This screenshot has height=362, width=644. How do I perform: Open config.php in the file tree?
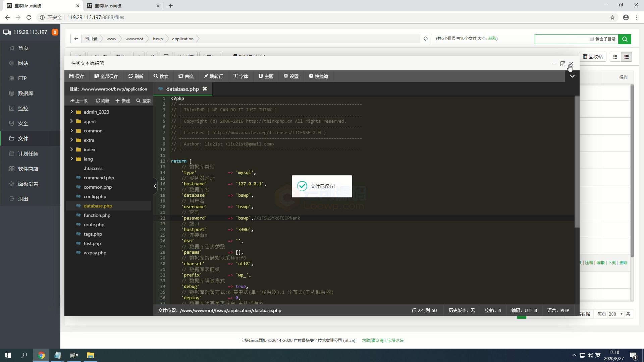point(95,196)
